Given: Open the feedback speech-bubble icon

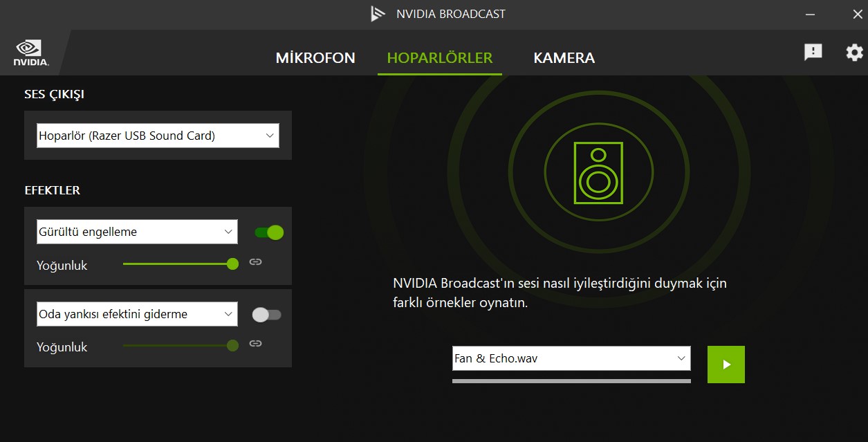Looking at the screenshot, I should click(x=813, y=52).
